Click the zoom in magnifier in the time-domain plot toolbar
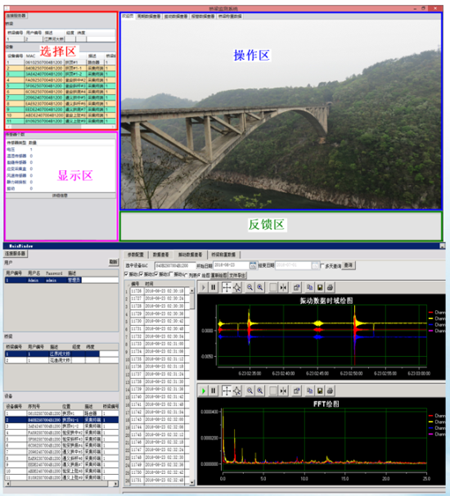The image size is (450, 496). (x=260, y=287)
